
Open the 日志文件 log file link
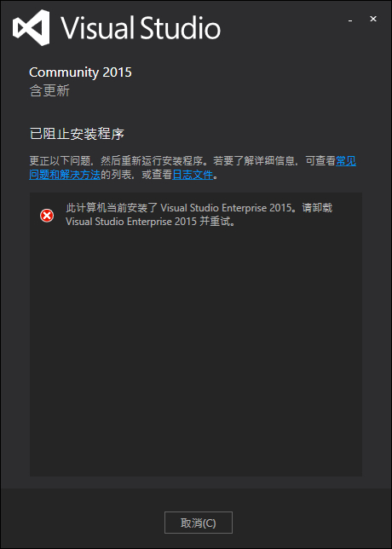coord(193,175)
